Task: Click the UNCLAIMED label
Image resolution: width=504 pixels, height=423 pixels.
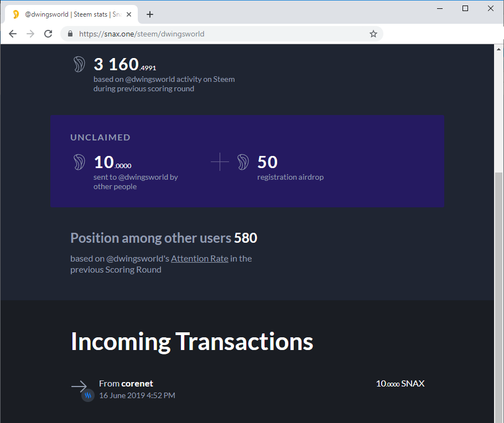Action: coord(100,138)
